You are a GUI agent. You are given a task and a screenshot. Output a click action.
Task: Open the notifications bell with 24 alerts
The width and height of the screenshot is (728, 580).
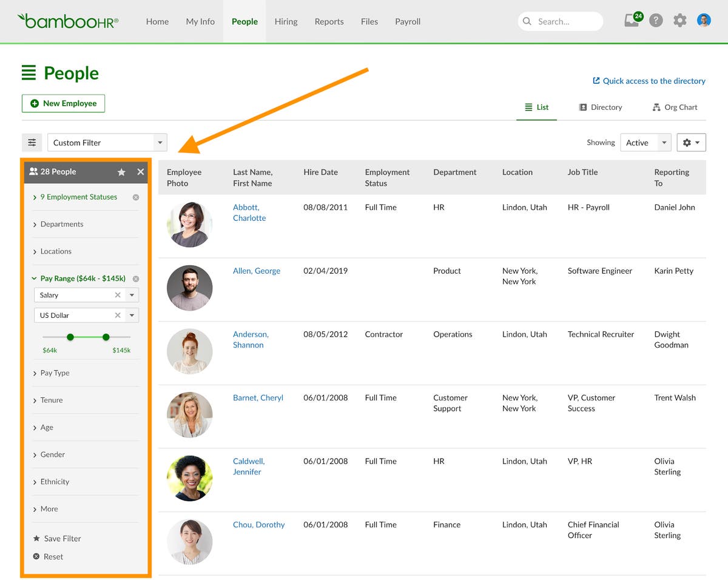point(632,20)
